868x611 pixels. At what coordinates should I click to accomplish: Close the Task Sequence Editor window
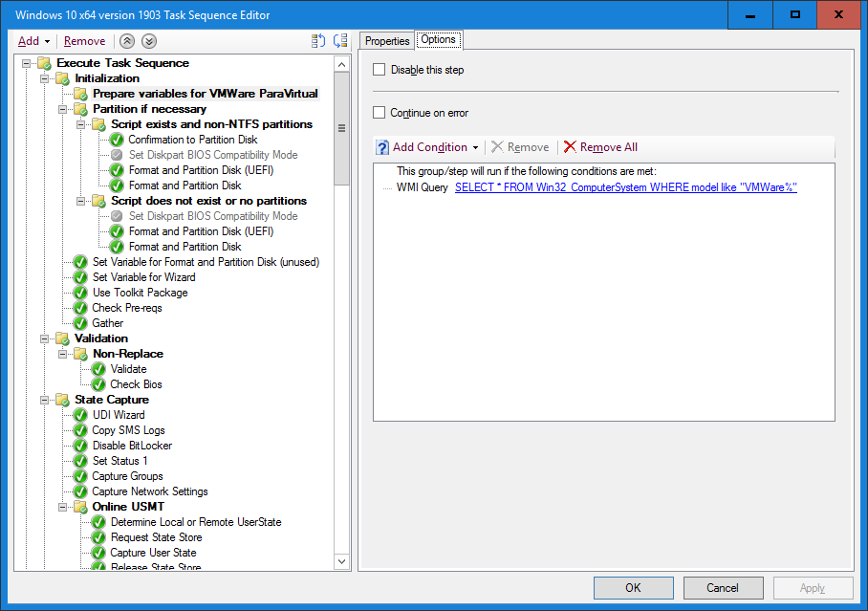[838, 14]
